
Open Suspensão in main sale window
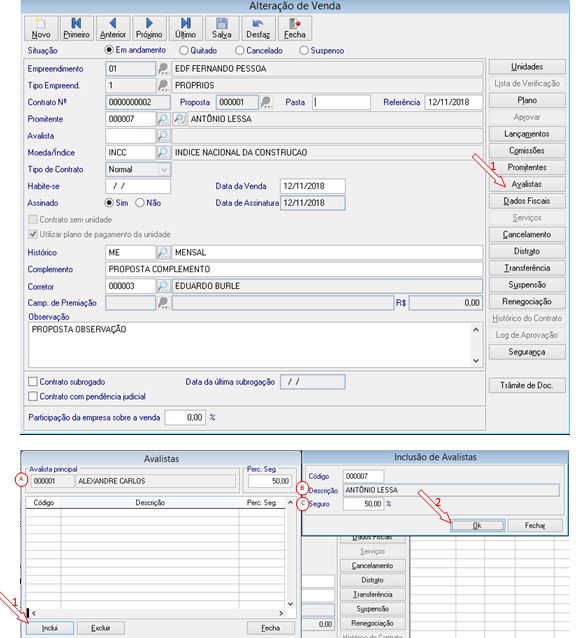527,285
